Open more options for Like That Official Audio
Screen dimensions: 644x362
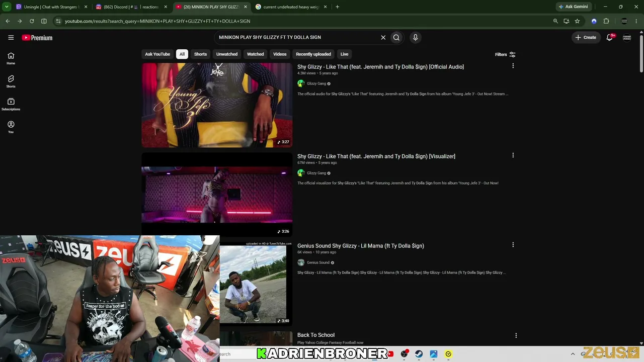[x=513, y=66]
